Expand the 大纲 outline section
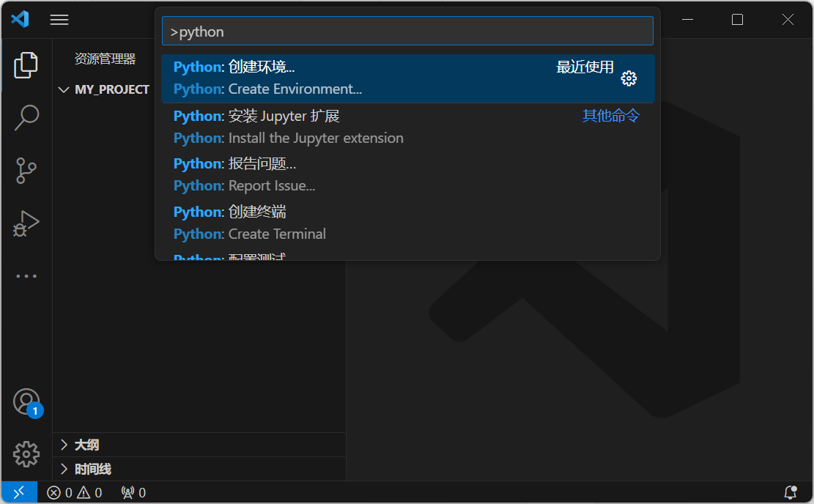814x504 pixels. coord(86,445)
